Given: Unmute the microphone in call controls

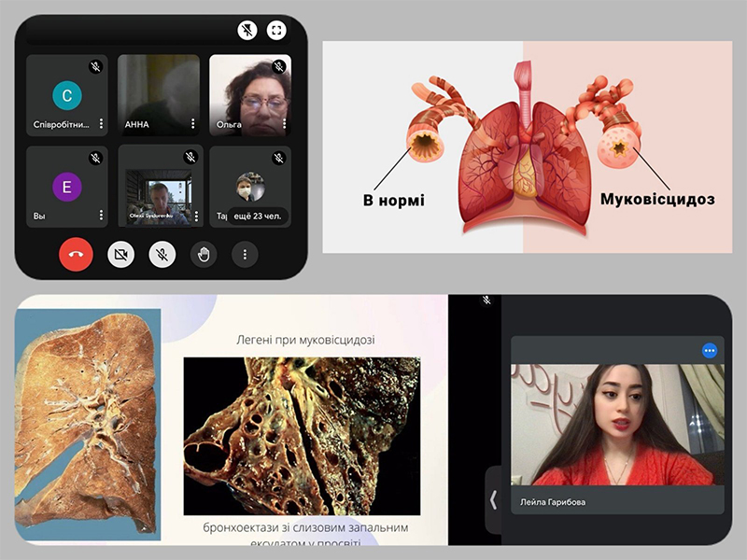Looking at the screenshot, I should [x=162, y=254].
